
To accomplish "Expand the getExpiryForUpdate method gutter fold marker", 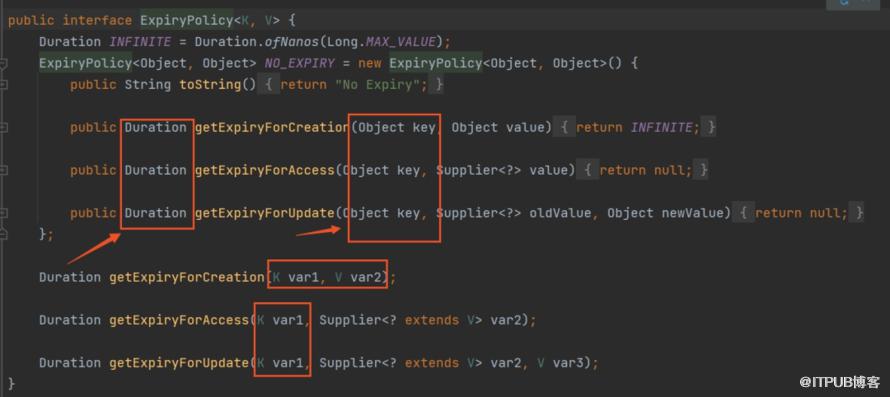I will [3, 212].
